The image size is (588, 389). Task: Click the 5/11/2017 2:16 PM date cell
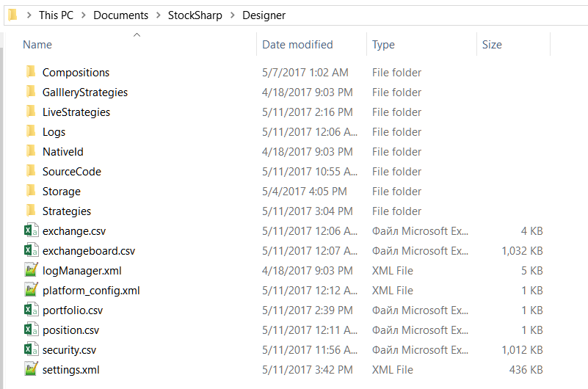[308, 112]
